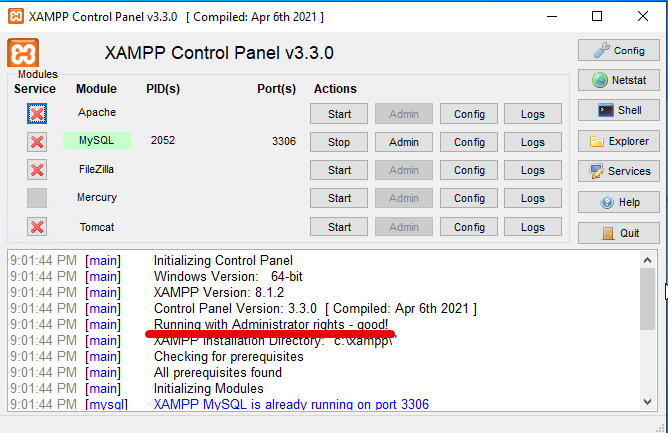The image size is (668, 433).
Task: Click the Mercury module name
Action: (x=97, y=197)
